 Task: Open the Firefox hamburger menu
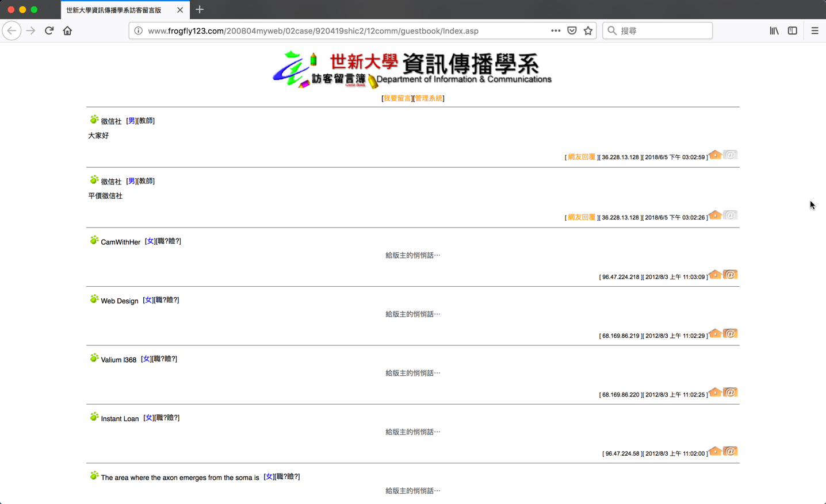click(814, 30)
